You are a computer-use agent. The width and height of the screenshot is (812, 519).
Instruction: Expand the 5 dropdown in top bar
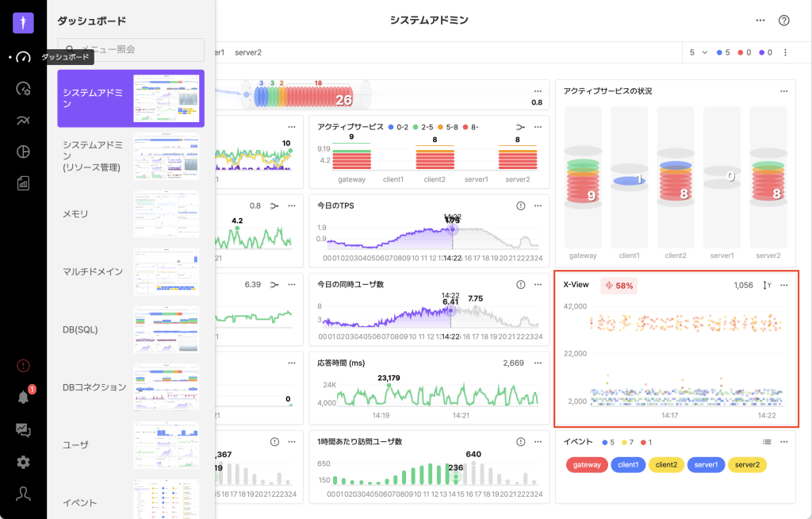pyautogui.click(x=698, y=52)
